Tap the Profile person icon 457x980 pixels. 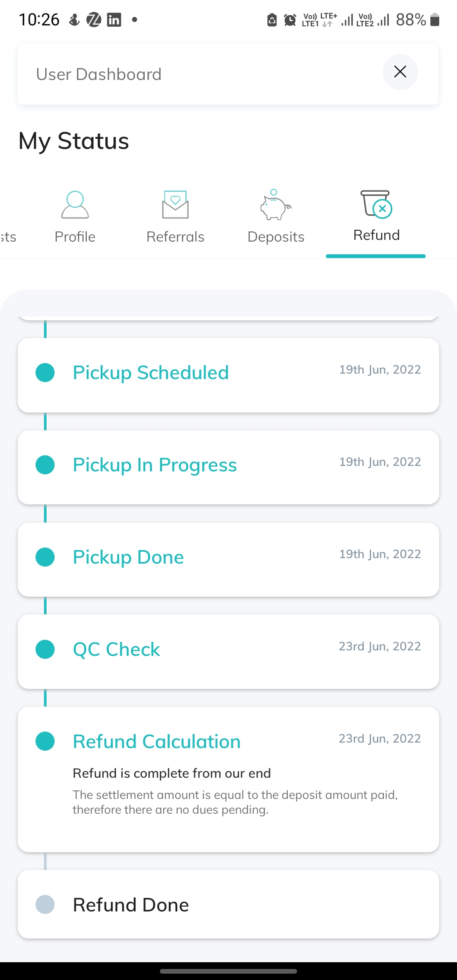pyautogui.click(x=75, y=205)
